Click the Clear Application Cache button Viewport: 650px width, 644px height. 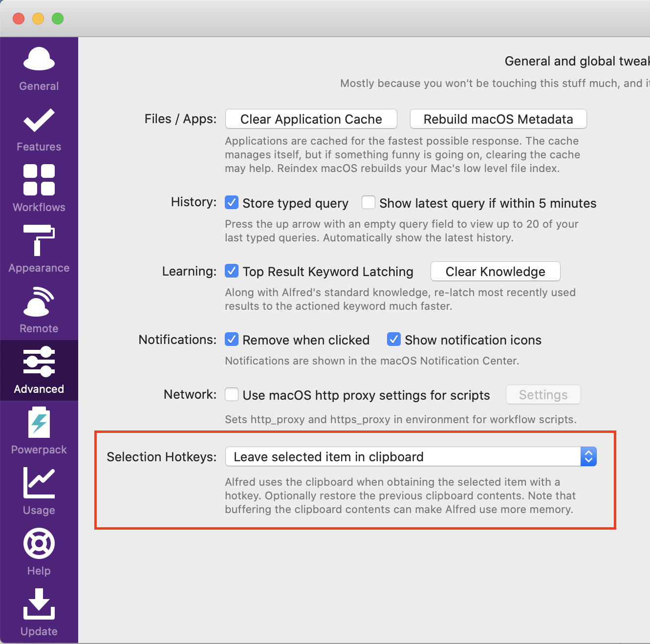[311, 119]
